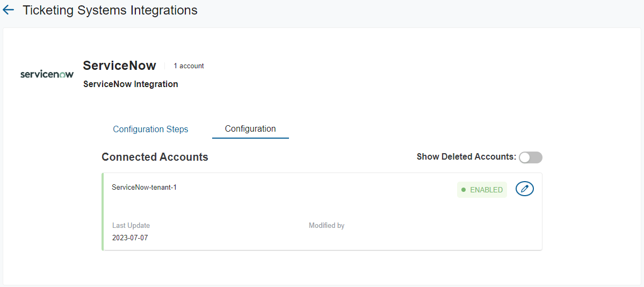The width and height of the screenshot is (644, 287).
Task: Click the ENABLED status badge
Action: (482, 190)
